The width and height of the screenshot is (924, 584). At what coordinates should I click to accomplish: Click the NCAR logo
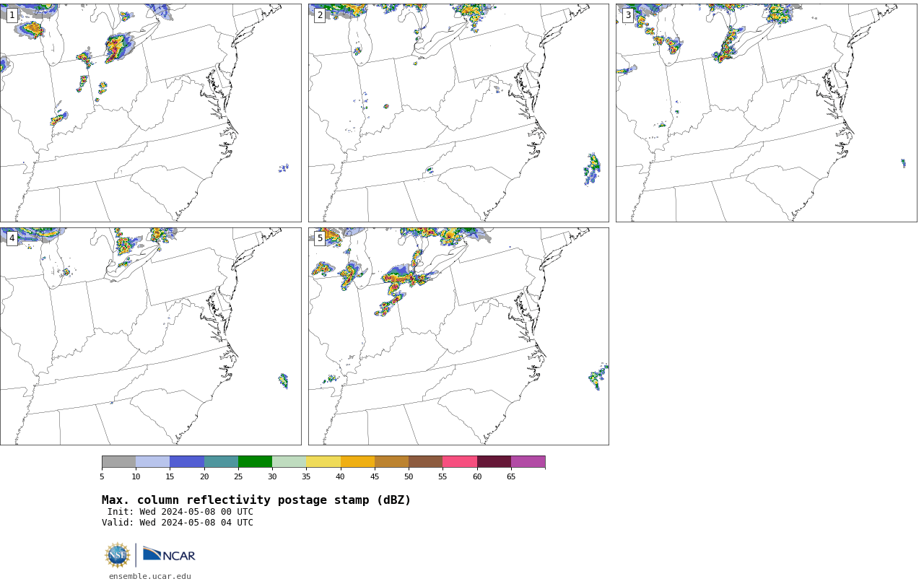169,554
